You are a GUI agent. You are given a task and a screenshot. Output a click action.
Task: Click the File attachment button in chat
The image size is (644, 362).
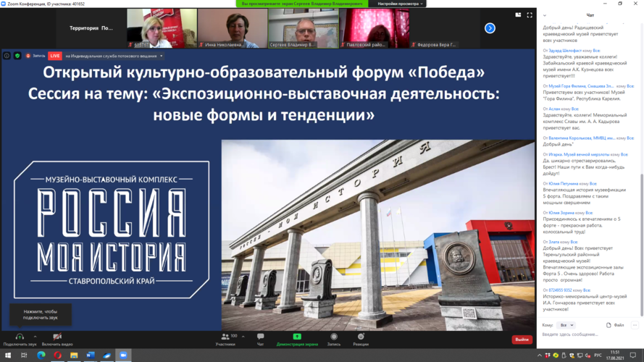coord(615,325)
